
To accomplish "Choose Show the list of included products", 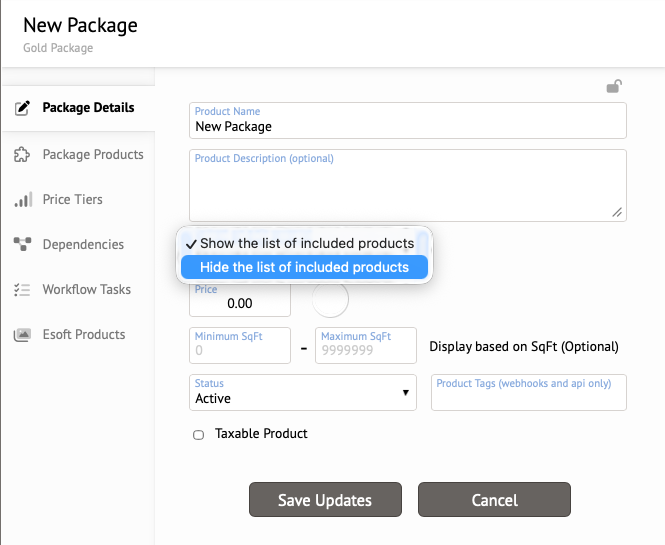I will click(305, 243).
